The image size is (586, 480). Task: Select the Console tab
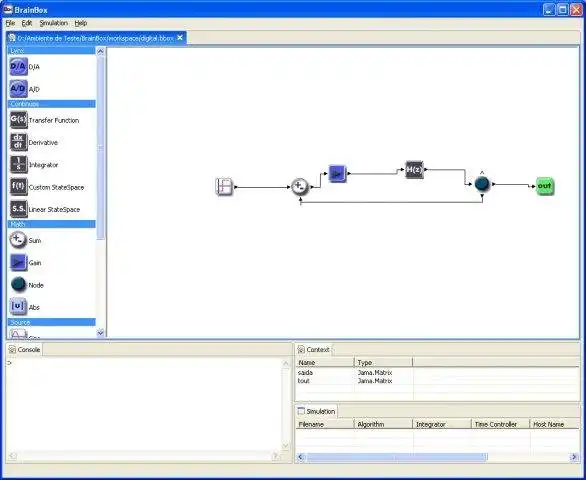pyautogui.click(x=24, y=350)
